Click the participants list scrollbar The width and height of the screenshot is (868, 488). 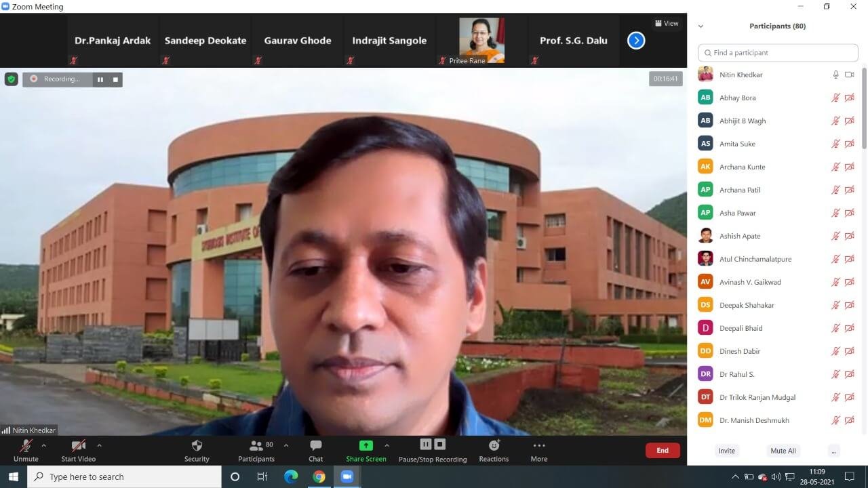click(864, 108)
